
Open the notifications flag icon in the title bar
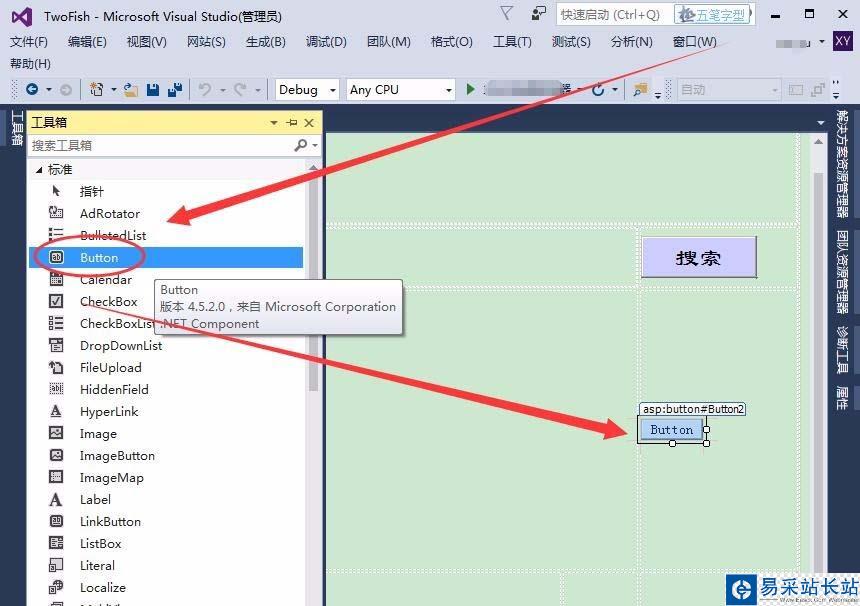click(506, 13)
